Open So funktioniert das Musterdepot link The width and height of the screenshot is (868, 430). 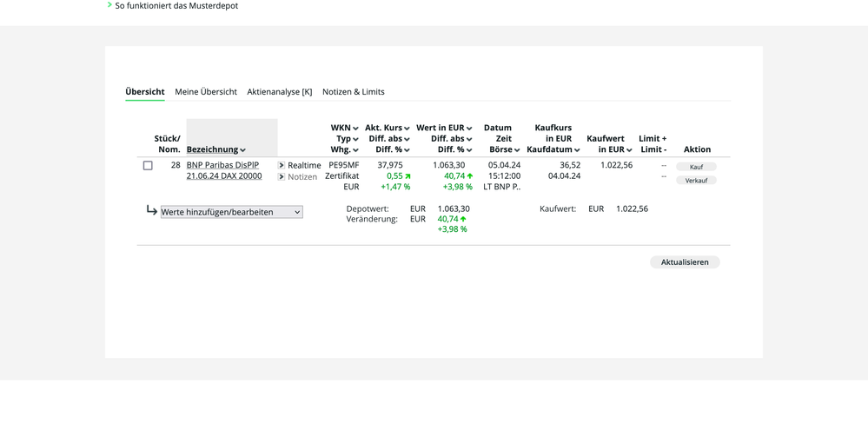[176, 6]
